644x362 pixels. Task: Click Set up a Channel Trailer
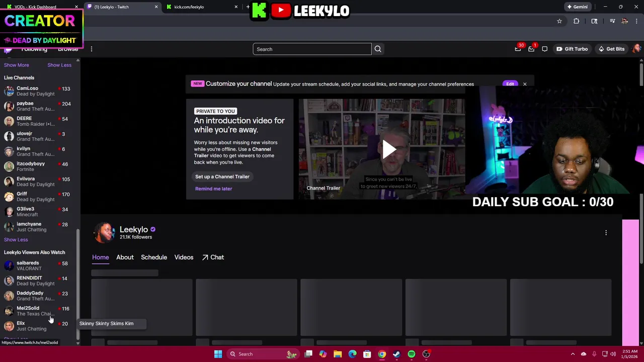pyautogui.click(x=222, y=176)
